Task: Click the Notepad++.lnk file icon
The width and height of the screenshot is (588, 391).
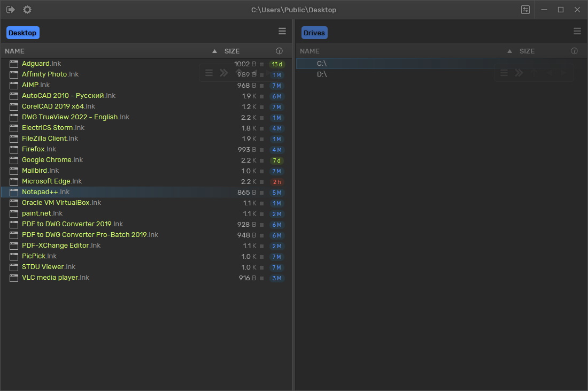Action: [14, 192]
